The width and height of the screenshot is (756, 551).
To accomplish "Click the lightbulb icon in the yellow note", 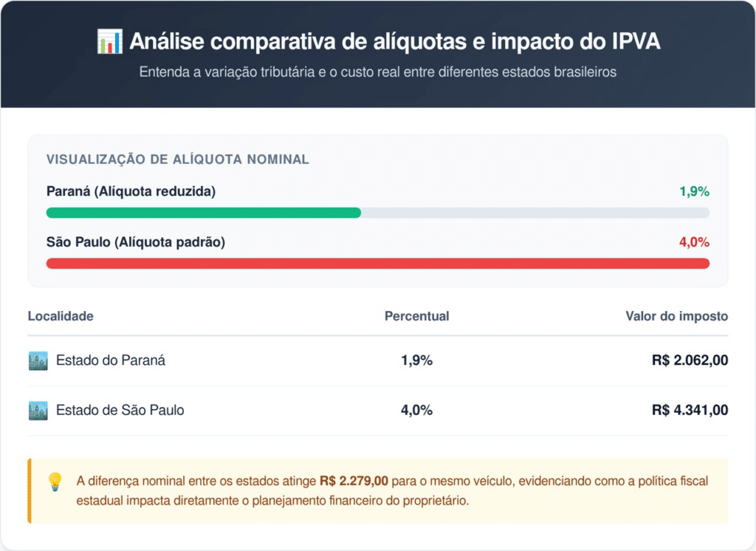I will pyautogui.click(x=55, y=482).
